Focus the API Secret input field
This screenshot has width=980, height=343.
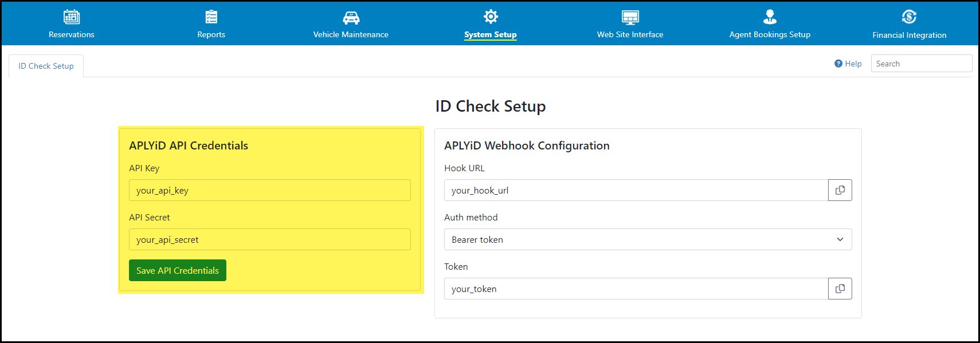tap(270, 239)
